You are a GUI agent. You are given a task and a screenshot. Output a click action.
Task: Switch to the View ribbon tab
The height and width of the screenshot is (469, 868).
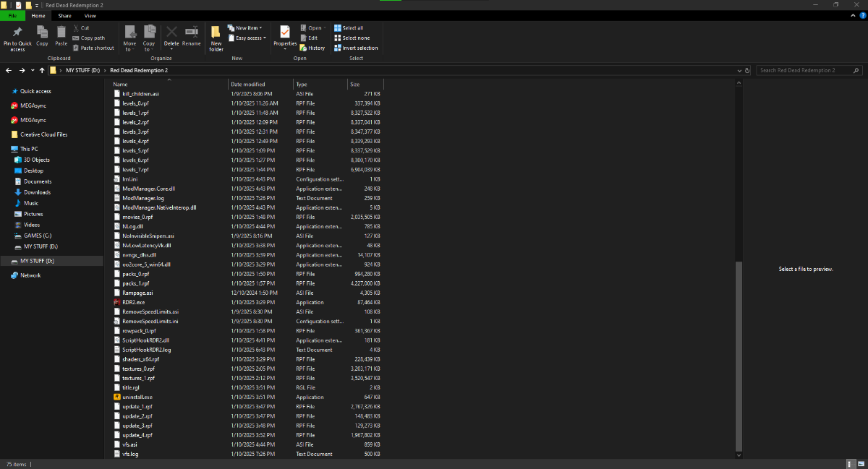pyautogui.click(x=90, y=15)
